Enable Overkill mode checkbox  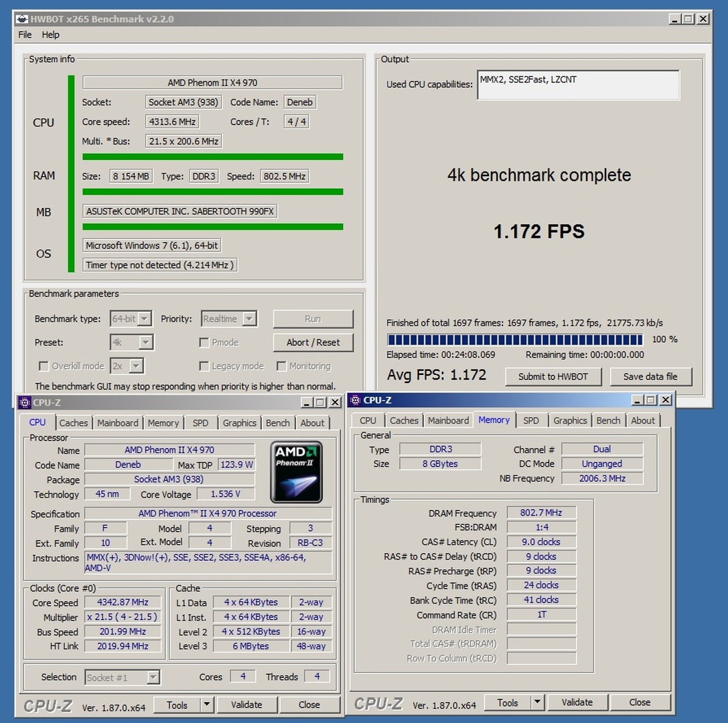tap(44, 366)
